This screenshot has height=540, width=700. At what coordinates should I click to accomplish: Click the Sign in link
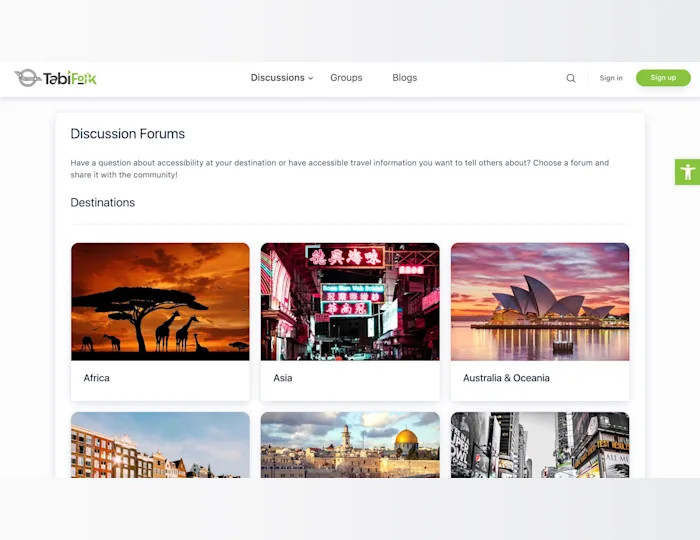[611, 78]
